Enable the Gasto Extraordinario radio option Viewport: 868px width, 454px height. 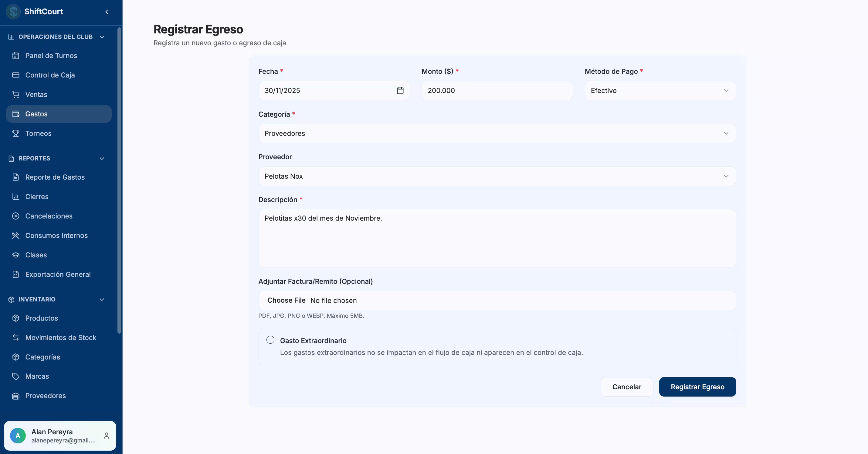tap(270, 340)
